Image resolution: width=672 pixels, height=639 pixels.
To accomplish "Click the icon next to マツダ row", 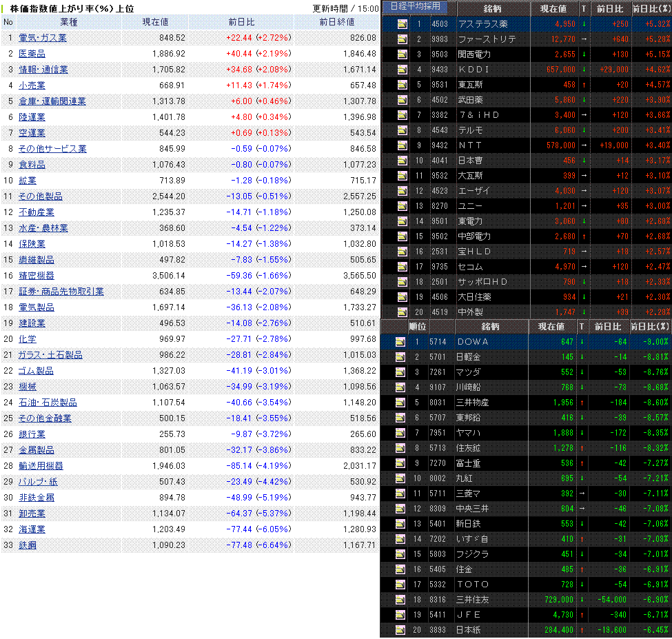I will click(402, 372).
